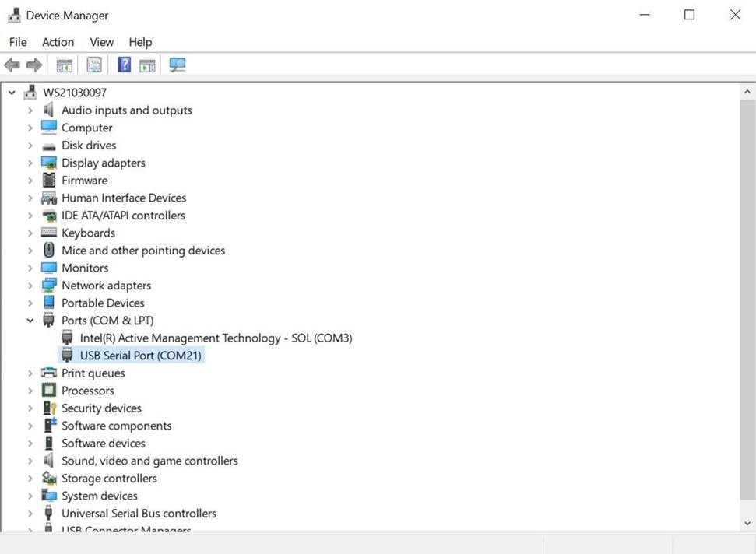Click the scrollbar down arrow
The image size is (756, 554).
pos(747,524)
